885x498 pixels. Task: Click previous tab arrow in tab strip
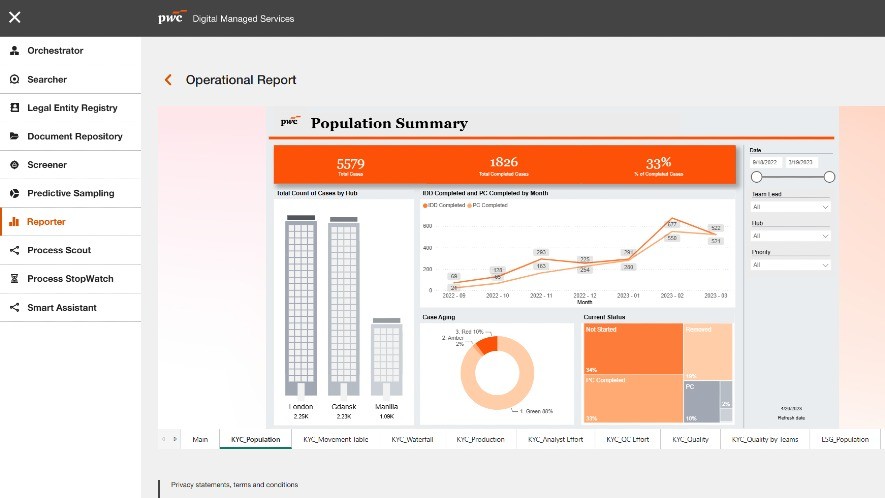[x=164, y=439]
